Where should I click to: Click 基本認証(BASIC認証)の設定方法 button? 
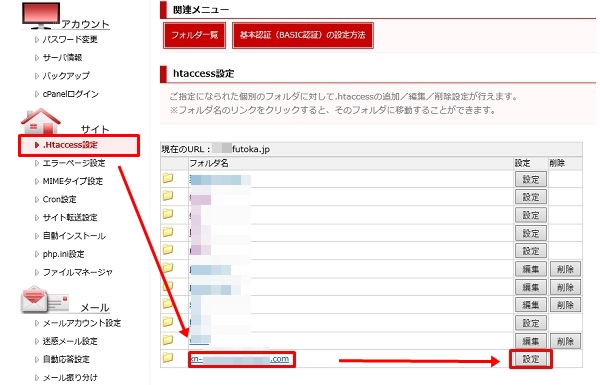click(x=303, y=35)
